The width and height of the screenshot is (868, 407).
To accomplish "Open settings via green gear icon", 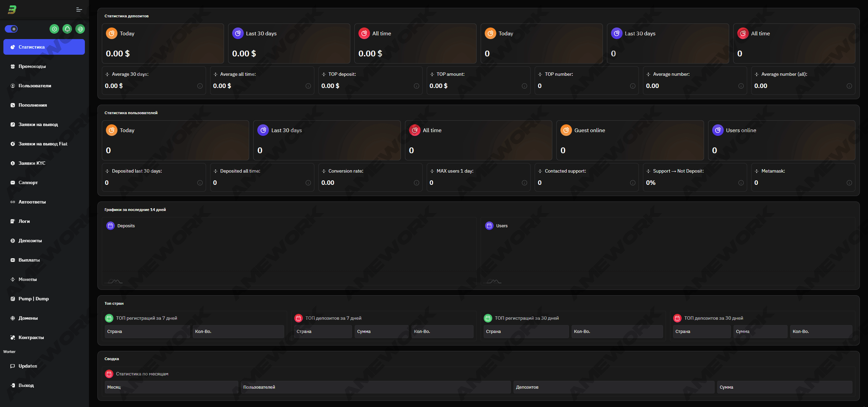I will coord(54,29).
